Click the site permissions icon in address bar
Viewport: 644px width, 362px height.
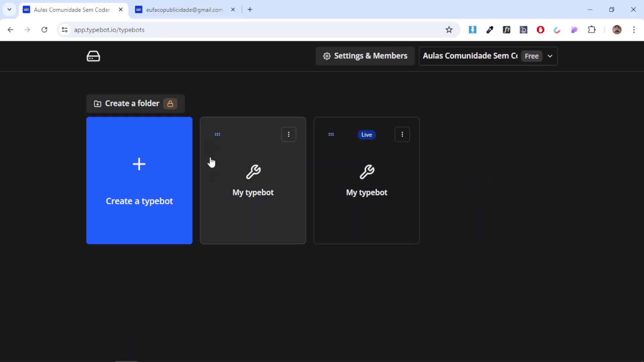click(x=64, y=29)
